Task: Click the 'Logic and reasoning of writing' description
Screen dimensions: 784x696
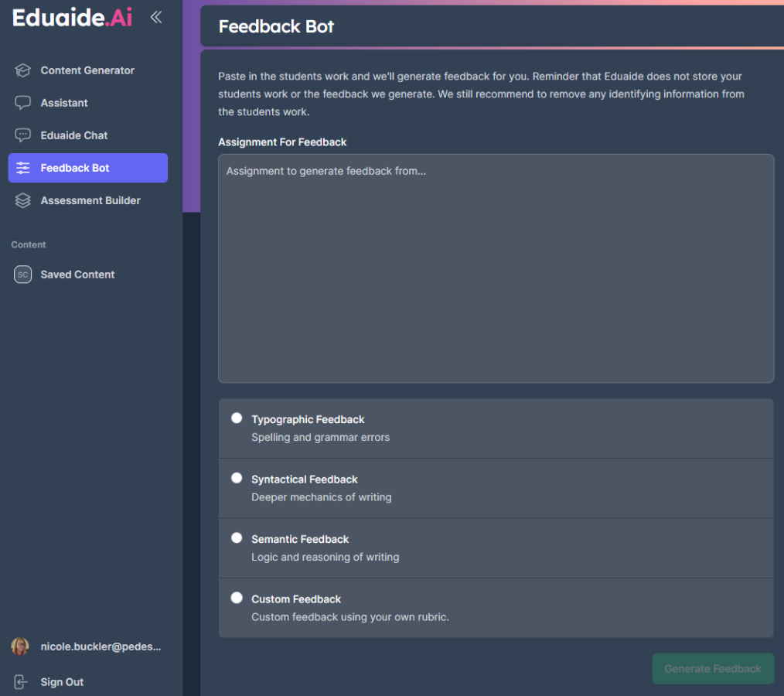Action: (326, 558)
